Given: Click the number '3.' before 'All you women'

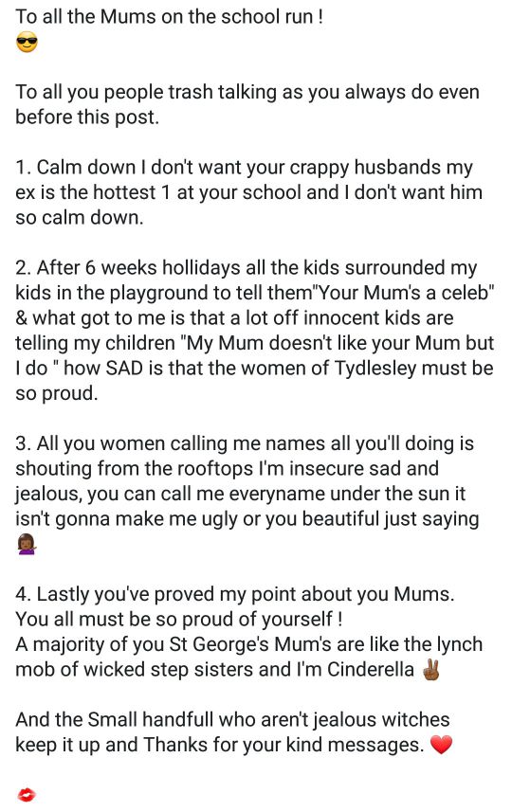Looking at the screenshot, I should click(24, 443).
